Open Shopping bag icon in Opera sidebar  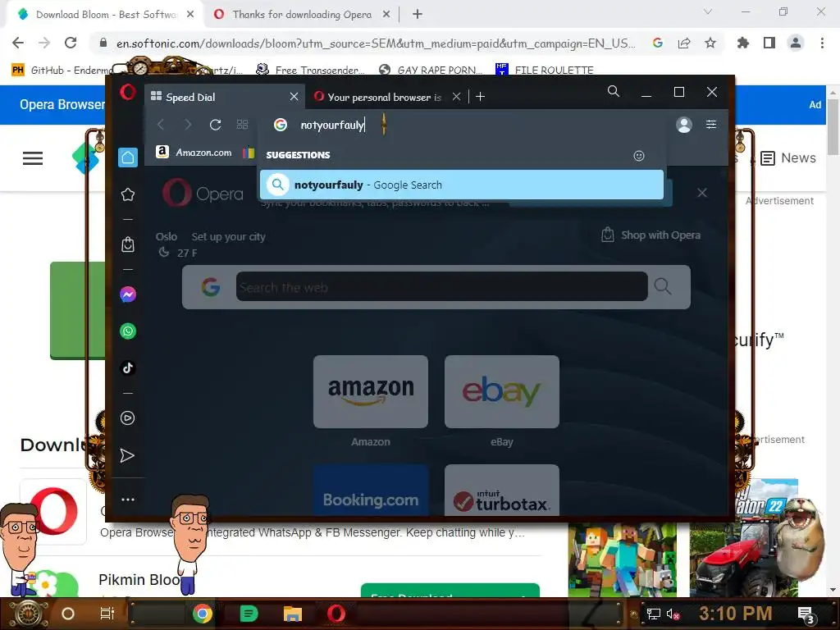tap(127, 244)
